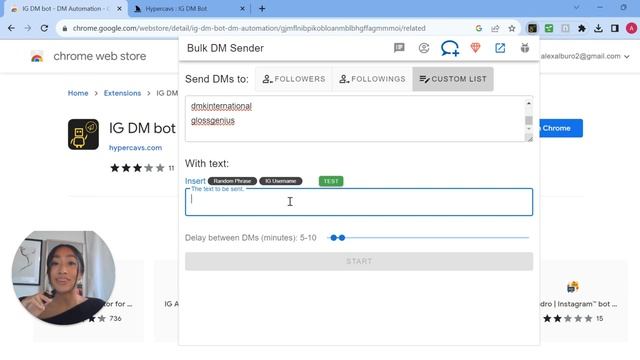Click the browser address bar URL
The width and height of the screenshot is (640, 360).
coord(249,28)
